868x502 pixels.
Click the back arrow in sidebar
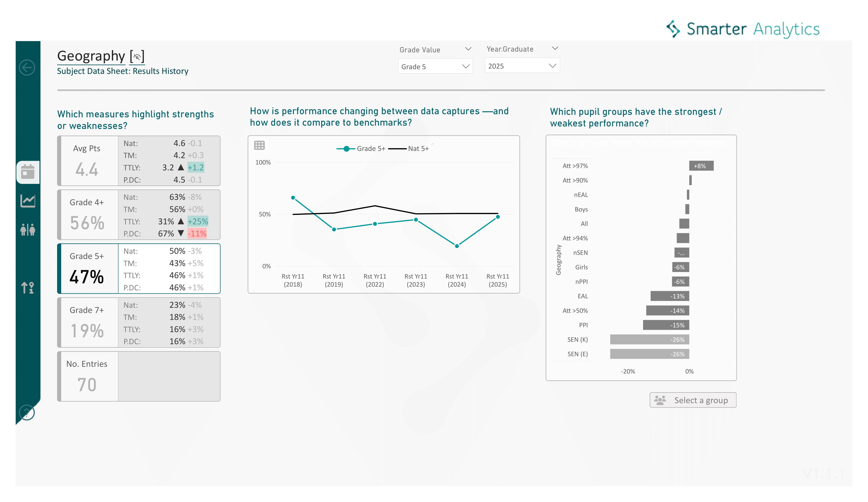pos(27,67)
